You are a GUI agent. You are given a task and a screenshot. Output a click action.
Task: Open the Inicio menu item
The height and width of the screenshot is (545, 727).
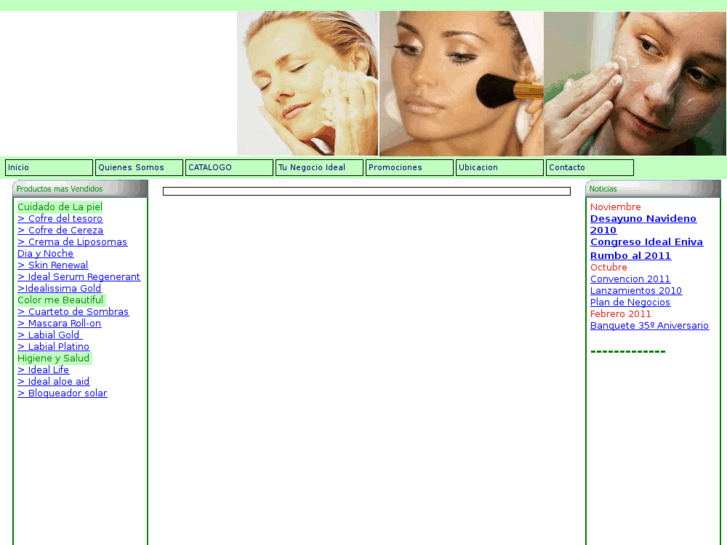49,167
